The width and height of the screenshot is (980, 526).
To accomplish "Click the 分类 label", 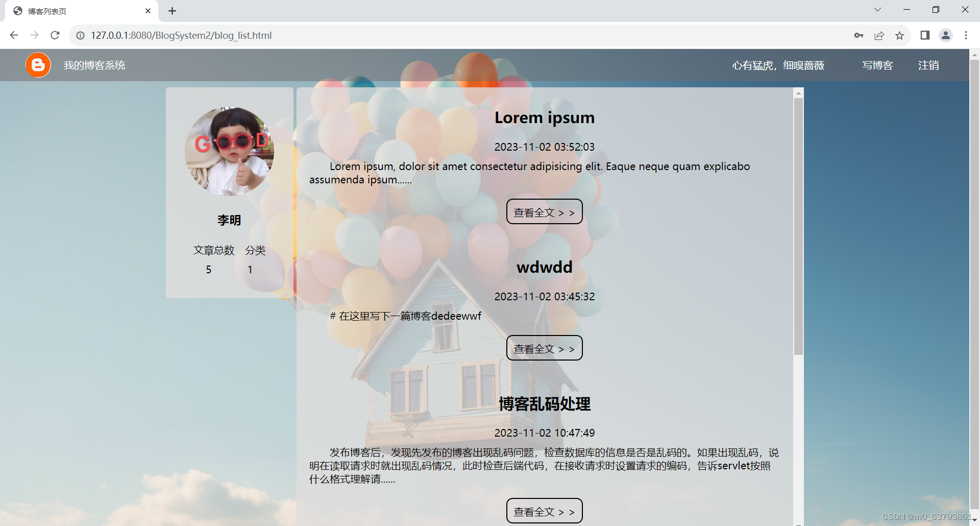I will tap(255, 250).
